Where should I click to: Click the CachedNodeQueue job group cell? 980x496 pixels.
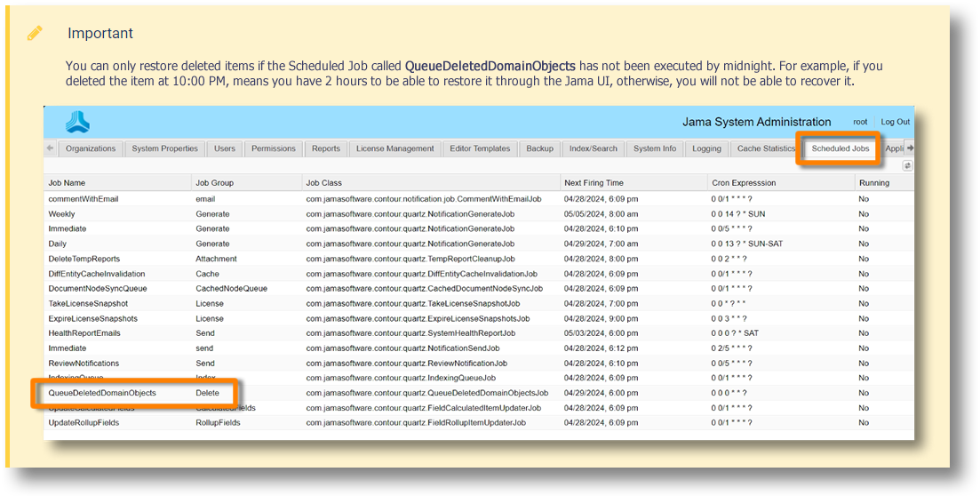point(231,288)
